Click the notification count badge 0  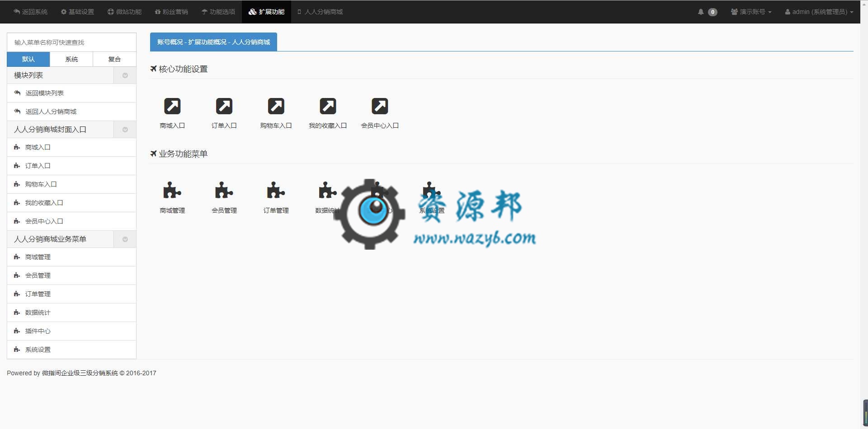712,12
